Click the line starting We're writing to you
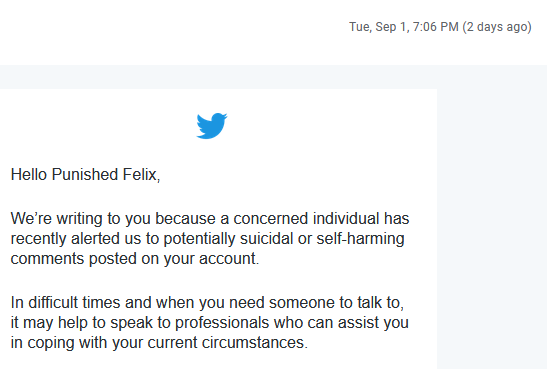Image resolution: width=547 pixels, height=369 pixels. pyautogui.click(x=210, y=219)
